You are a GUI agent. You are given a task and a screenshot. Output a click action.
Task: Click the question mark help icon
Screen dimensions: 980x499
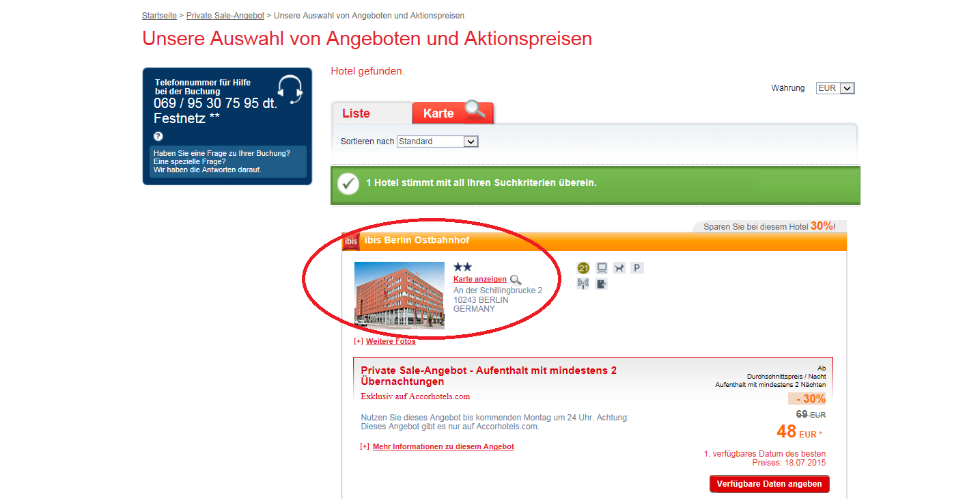(x=158, y=136)
